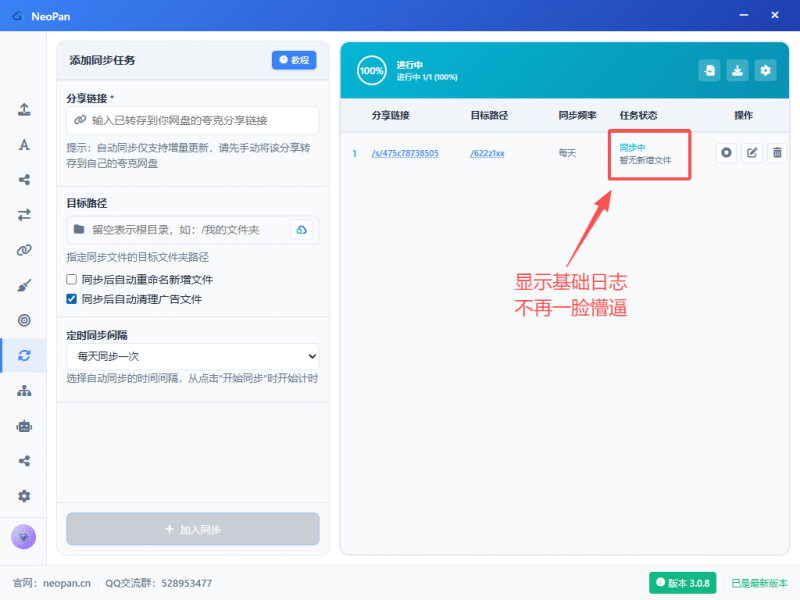The image size is (800, 600).
Task: Stop the sync task in the row
Action: tap(727, 153)
